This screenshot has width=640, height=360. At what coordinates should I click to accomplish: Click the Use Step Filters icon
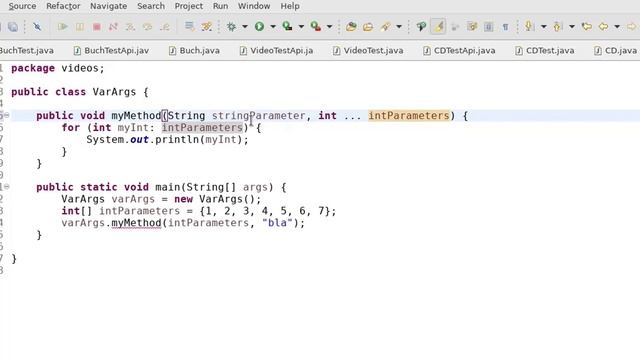coord(207,27)
